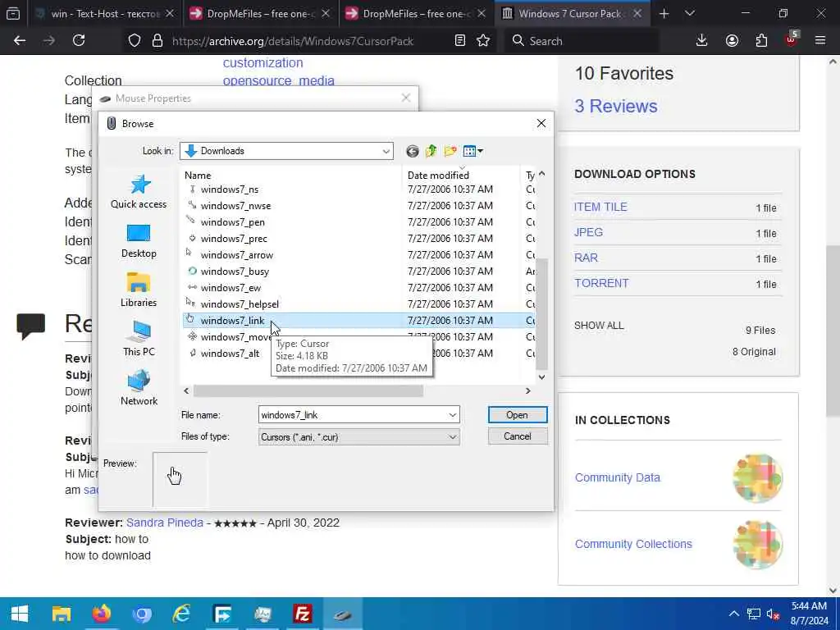Switch to win - Text-Host tab

point(104,13)
